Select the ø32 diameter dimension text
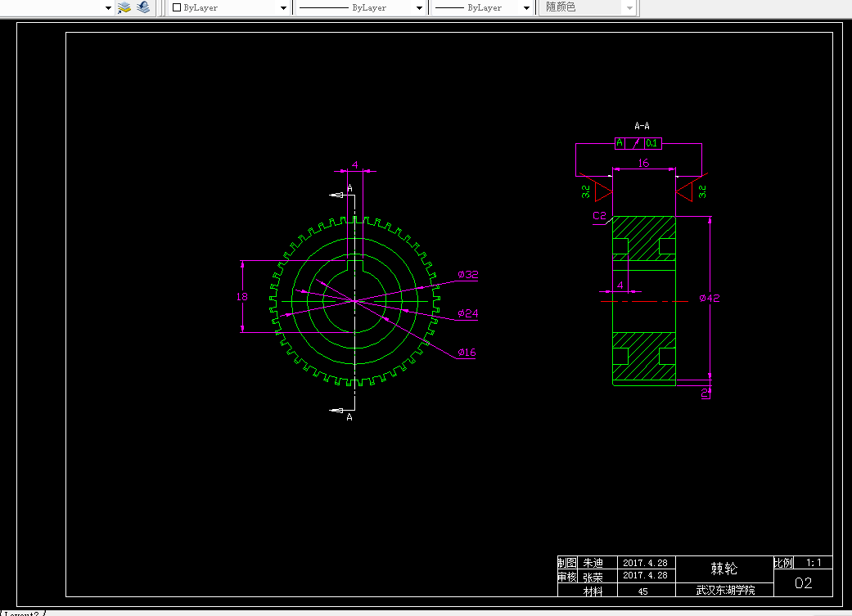The width and height of the screenshot is (852, 616). coord(468,274)
